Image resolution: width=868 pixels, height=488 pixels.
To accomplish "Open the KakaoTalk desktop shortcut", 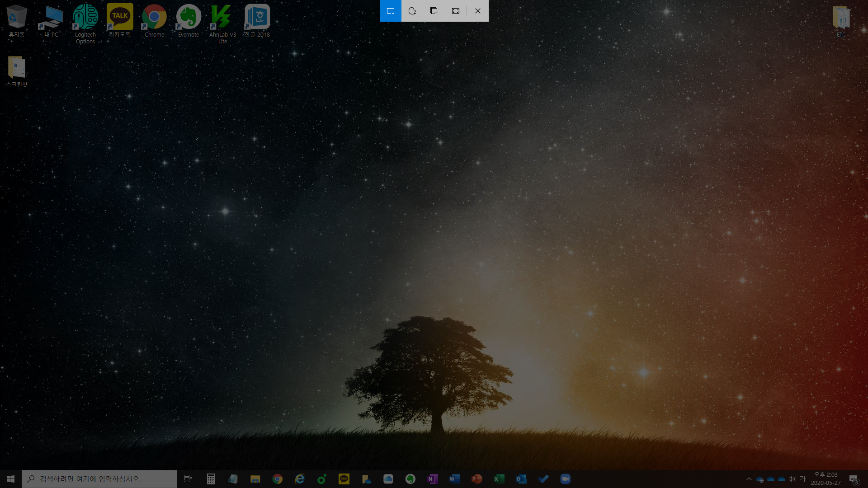I will pos(120,21).
